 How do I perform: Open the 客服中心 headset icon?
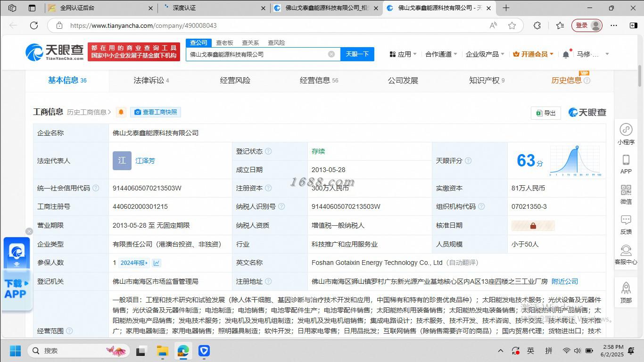pos(626,250)
